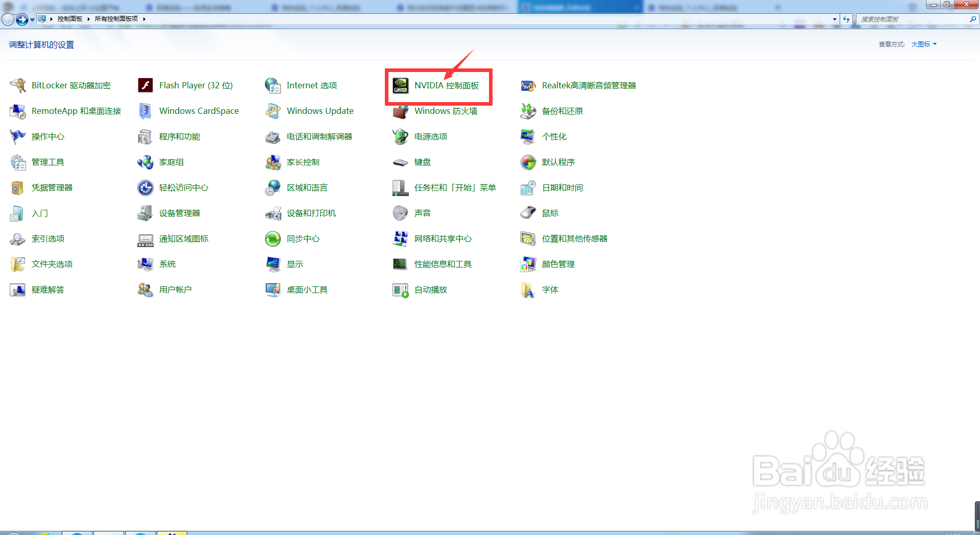Open the 文件夹选项 icon
Viewport: 980px width, 535px height.
(18, 264)
